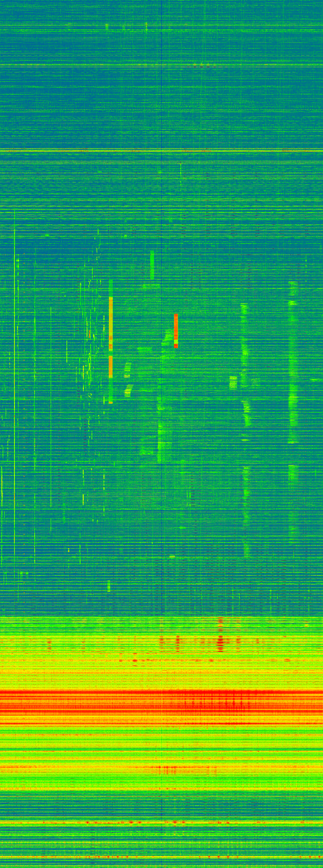Click the green segment inside the red vertical bar
Viewport: 323px width, 868px height.
(x=176, y=342)
